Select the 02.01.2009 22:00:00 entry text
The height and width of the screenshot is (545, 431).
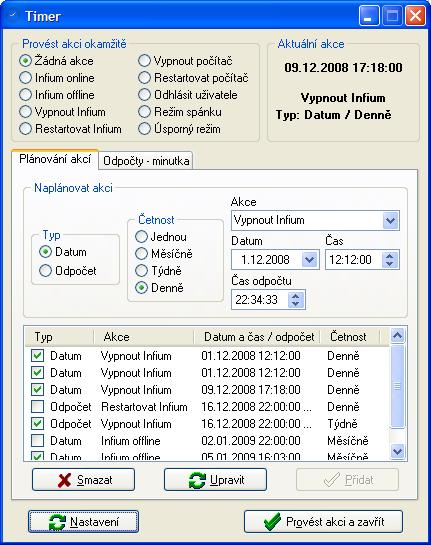click(x=251, y=441)
